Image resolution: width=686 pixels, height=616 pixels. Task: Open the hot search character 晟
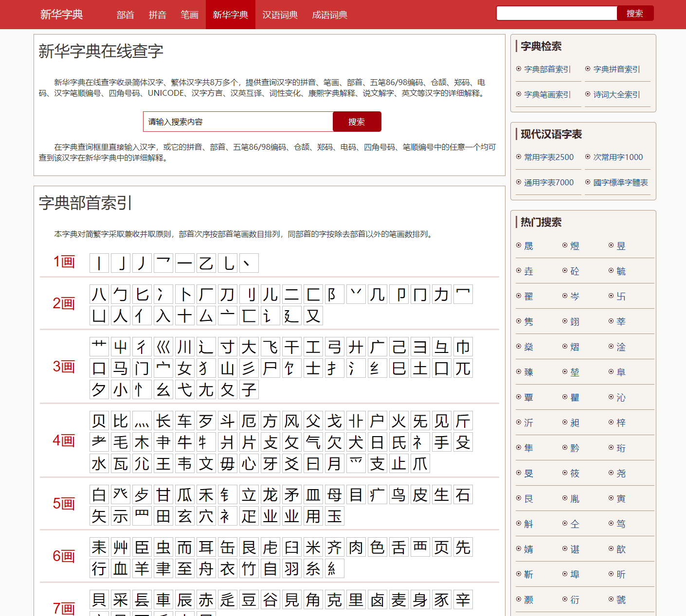tap(528, 246)
